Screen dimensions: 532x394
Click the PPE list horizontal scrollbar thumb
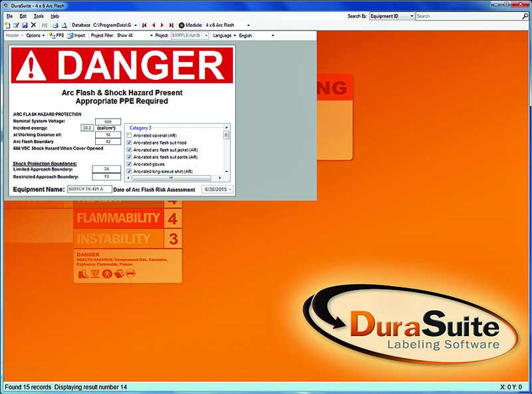(x=171, y=178)
